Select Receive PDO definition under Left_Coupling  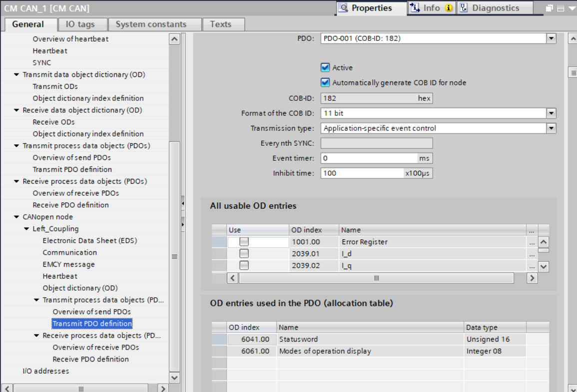[x=90, y=359]
